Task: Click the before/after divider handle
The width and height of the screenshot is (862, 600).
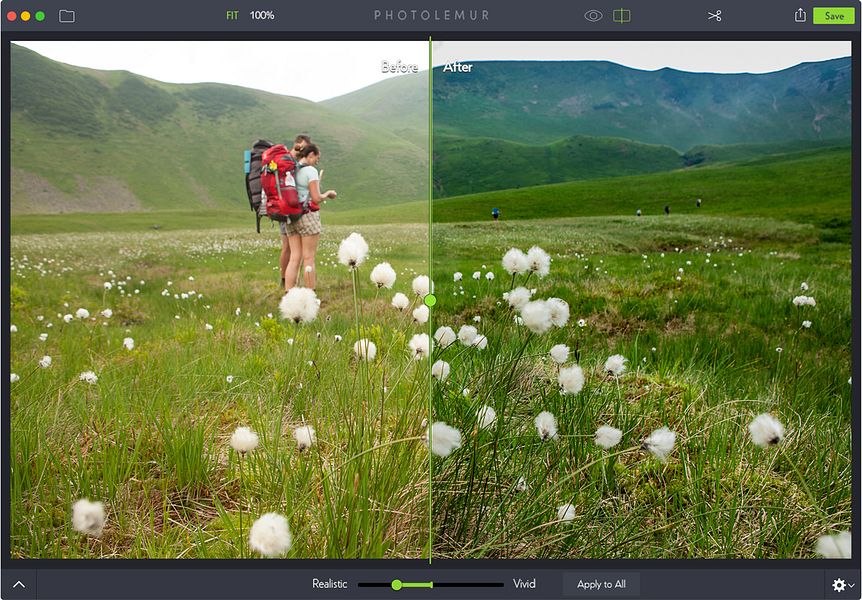Action: pyautogui.click(x=430, y=300)
